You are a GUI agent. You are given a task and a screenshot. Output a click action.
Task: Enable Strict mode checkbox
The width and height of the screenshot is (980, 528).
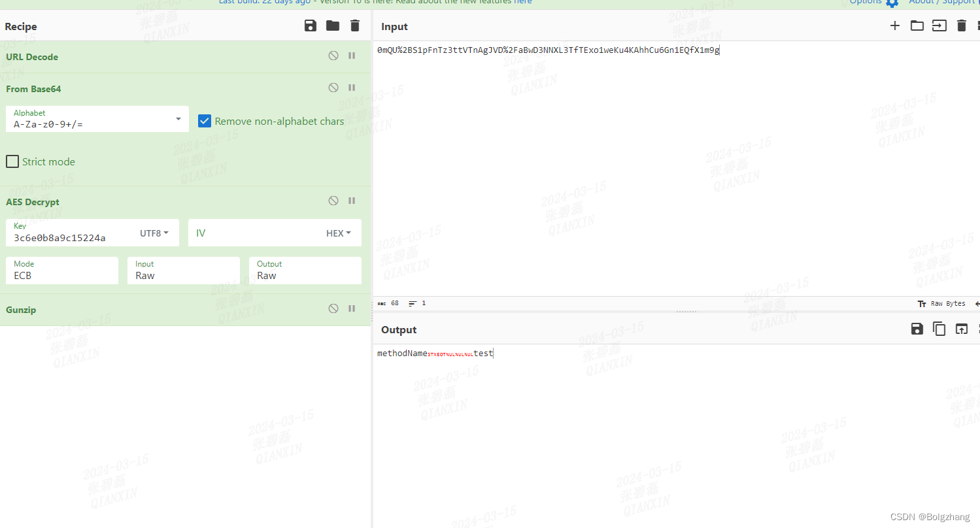(x=12, y=161)
